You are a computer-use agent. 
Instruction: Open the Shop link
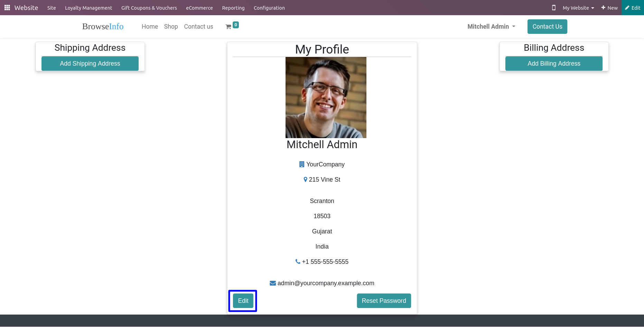pyautogui.click(x=171, y=27)
